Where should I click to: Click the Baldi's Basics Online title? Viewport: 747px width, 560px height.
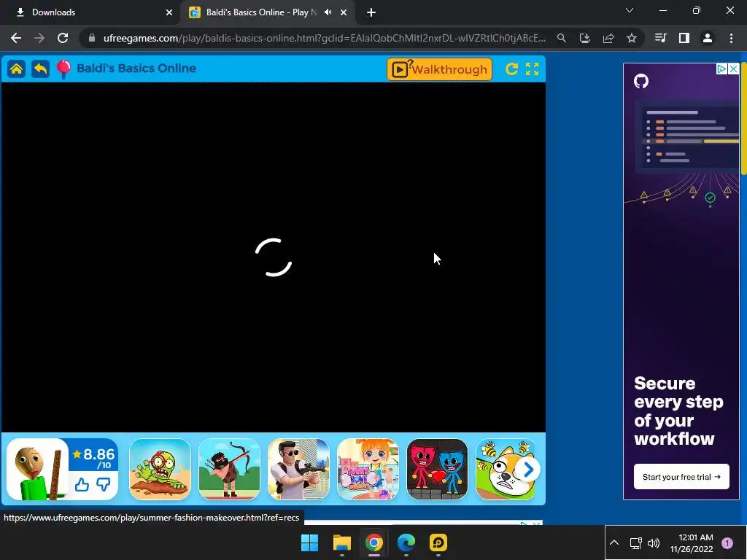tap(136, 68)
